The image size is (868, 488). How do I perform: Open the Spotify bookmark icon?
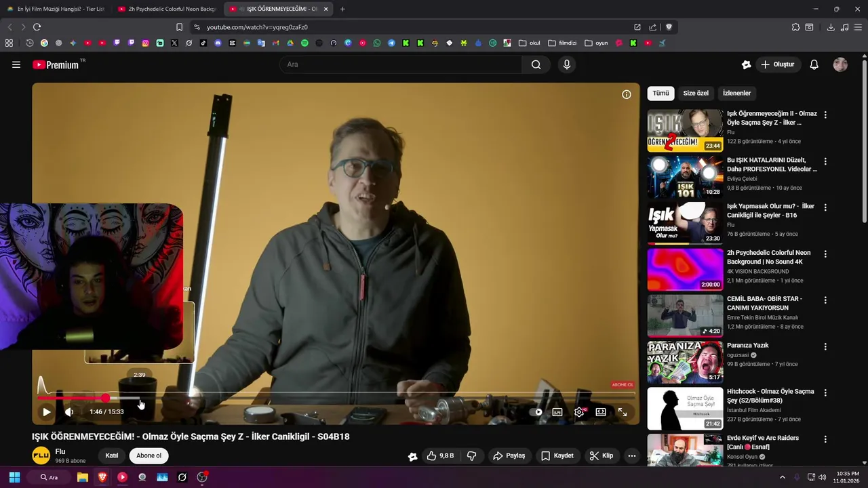[304, 43]
